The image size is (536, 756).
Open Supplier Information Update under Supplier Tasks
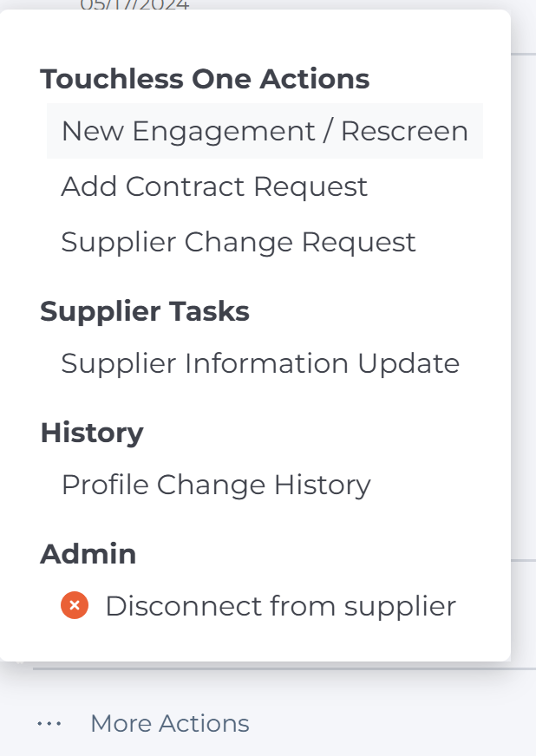(x=260, y=363)
